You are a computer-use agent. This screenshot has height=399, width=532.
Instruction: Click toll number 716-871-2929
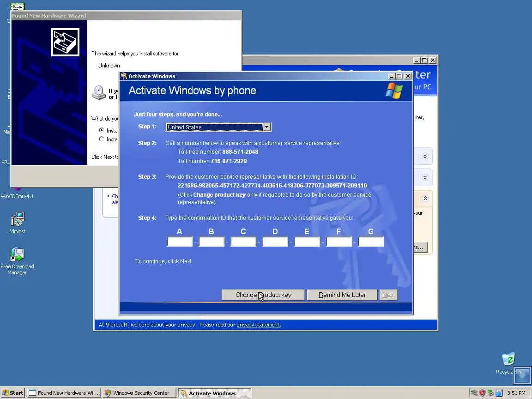point(229,161)
